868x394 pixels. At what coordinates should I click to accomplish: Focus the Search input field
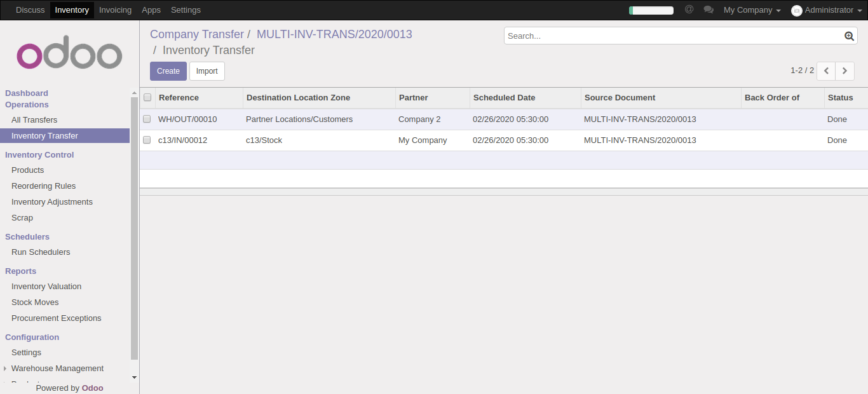[674, 36]
